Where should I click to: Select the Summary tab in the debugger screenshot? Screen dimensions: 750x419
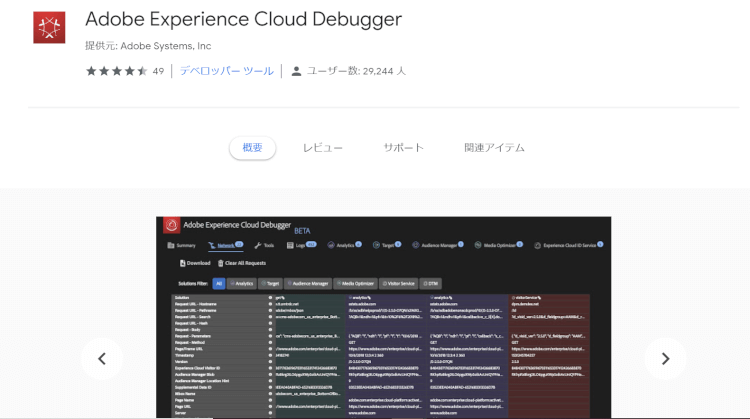click(x=181, y=245)
